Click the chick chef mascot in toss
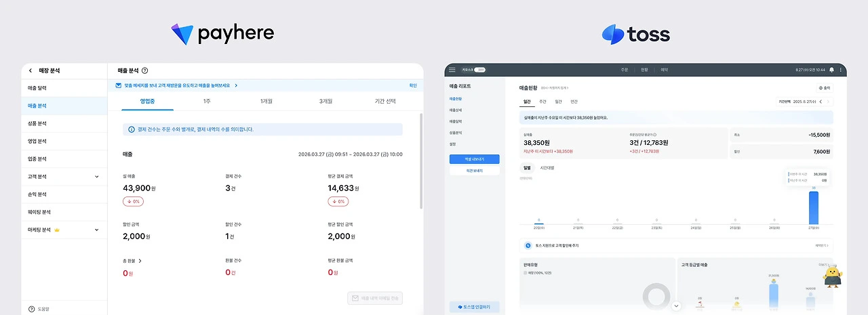This screenshot has height=315, width=868. coord(832,276)
